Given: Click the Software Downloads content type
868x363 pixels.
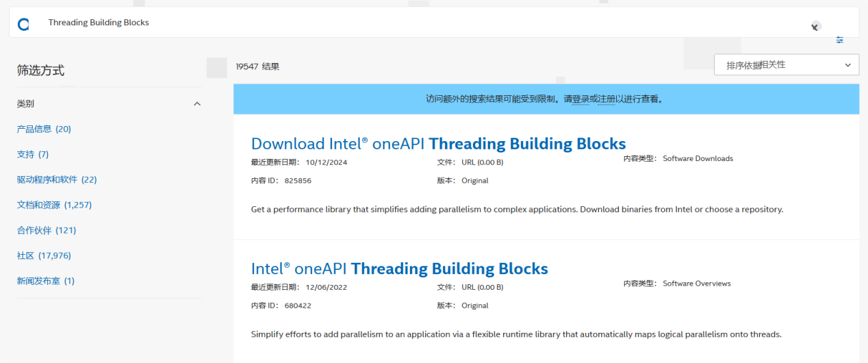Looking at the screenshot, I should 698,158.
